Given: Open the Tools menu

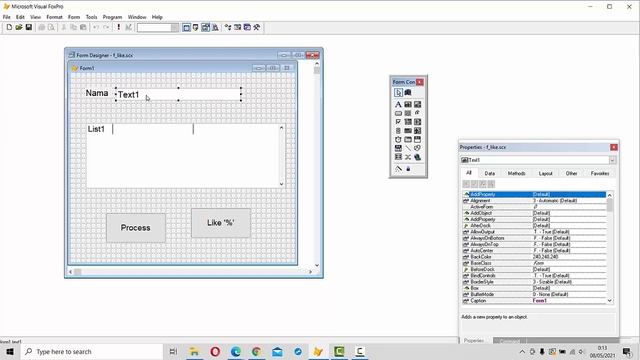Looking at the screenshot, I should [91, 17].
